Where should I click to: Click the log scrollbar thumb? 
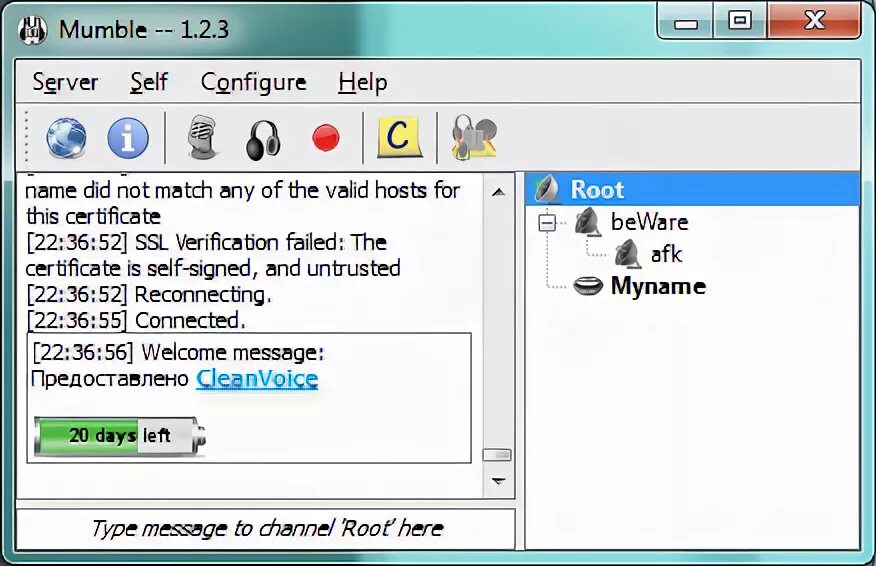click(497, 455)
